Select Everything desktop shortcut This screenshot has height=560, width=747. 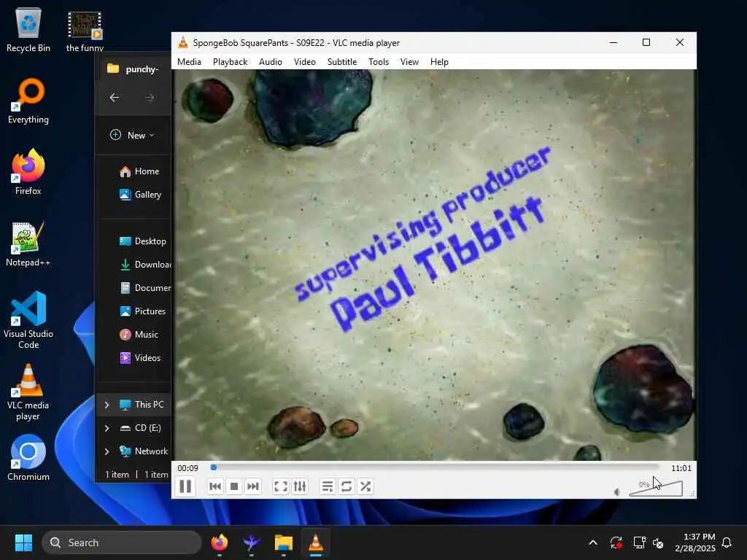point(28,101)
